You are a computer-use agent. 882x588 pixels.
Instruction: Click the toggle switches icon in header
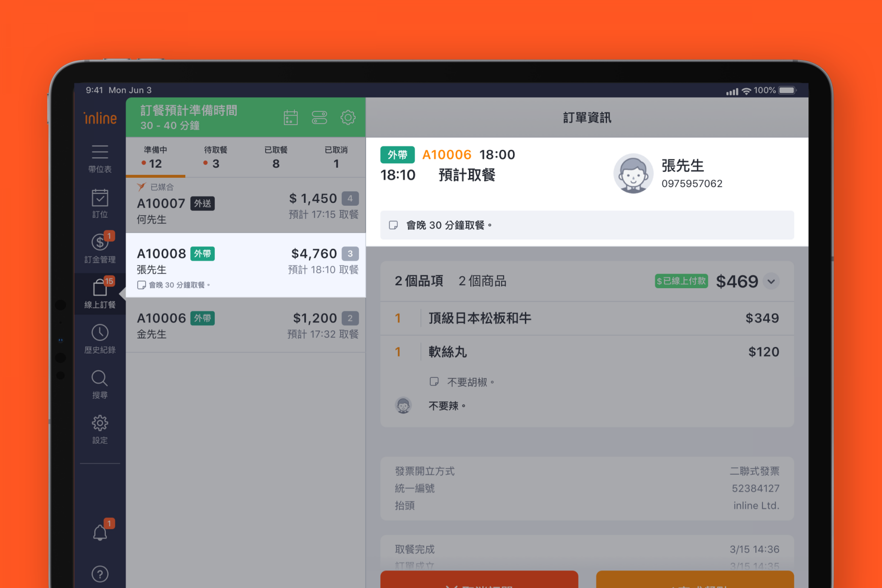tap(319, 118)
